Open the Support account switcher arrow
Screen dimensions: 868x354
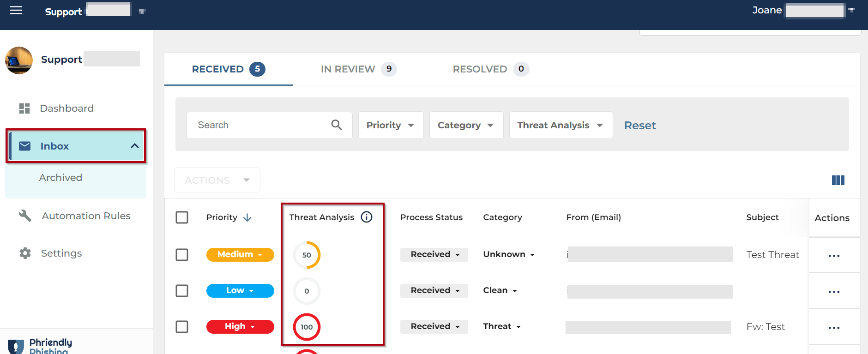142,12
